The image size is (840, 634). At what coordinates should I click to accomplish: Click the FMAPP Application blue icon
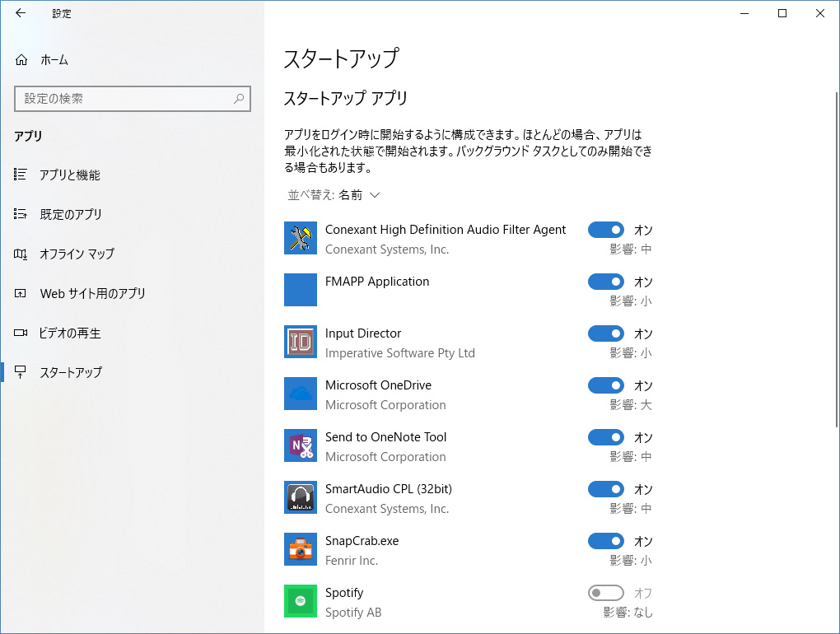tap(300, 290)
